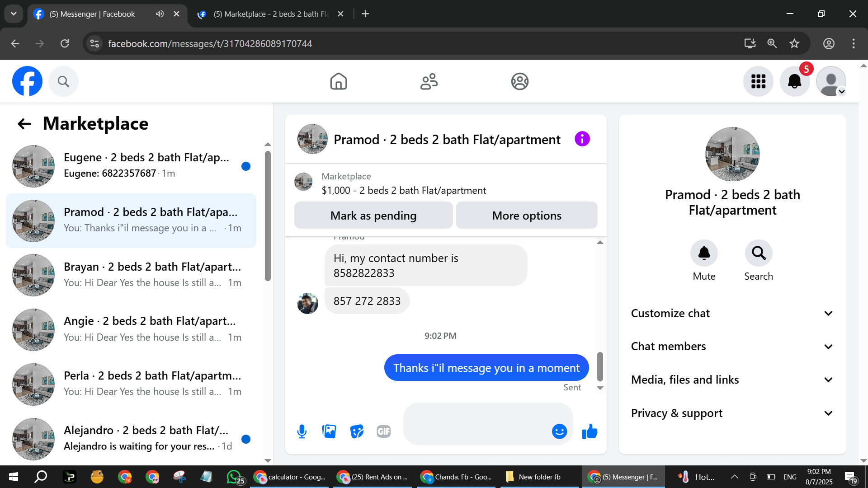Close the Marketplace browser tab

point(340,14)
